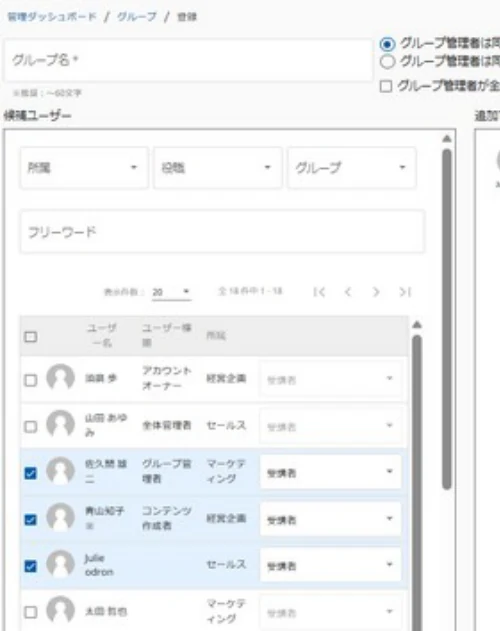The image size is (500, 631).
Task: Check the 全体管理者 user row checkbox
Action: coord(31,427)
